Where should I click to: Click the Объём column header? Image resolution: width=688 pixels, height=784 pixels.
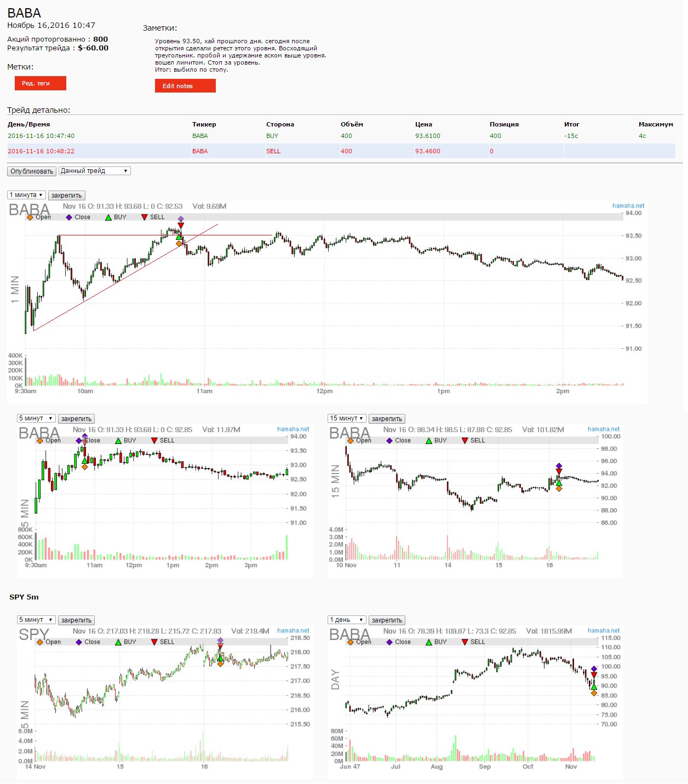[x=352, y=124]
